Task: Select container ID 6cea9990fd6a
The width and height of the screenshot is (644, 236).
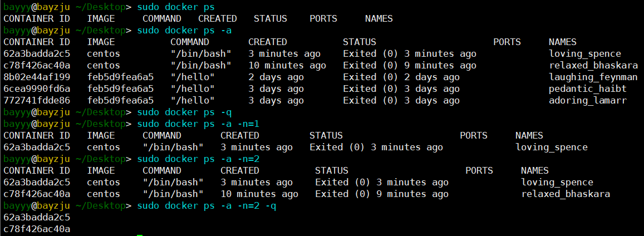Action: [37, 88]
